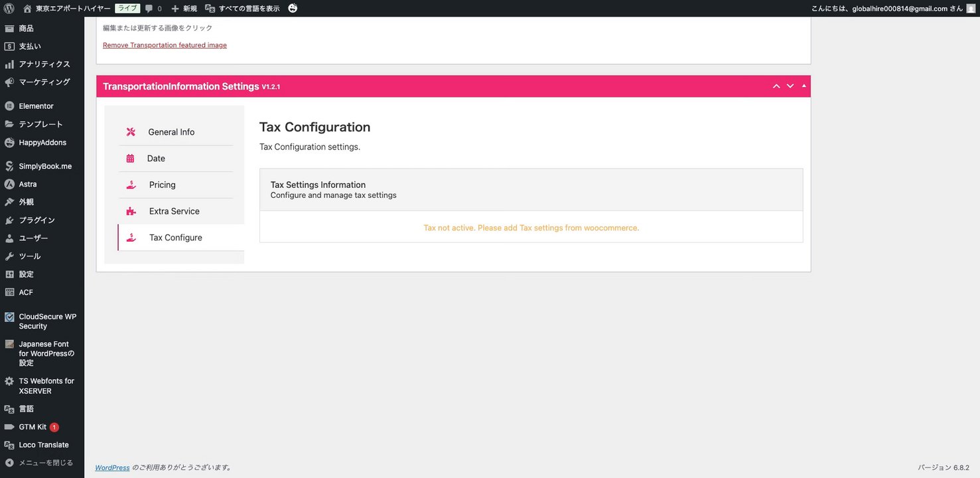This screenshot has width=980, height=478.
Task: Click 新規 to add new content
Action: click(x=190, y=9)
